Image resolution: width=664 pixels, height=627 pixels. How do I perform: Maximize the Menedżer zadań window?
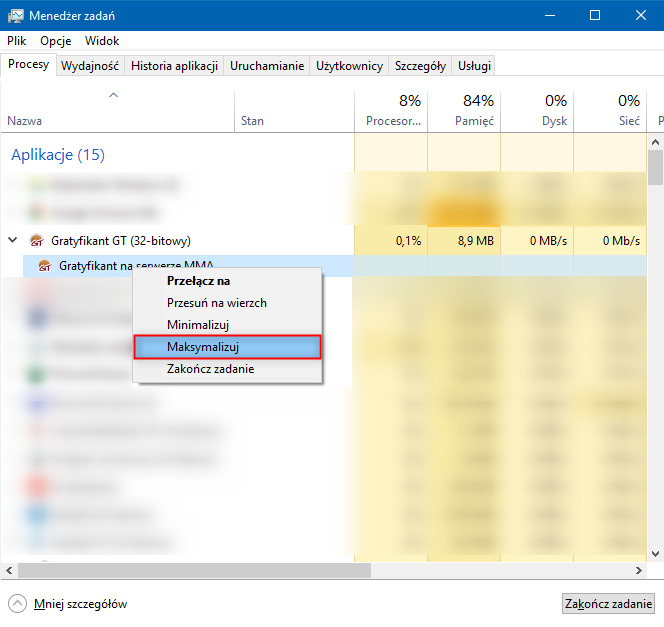(x=595, y=16)
